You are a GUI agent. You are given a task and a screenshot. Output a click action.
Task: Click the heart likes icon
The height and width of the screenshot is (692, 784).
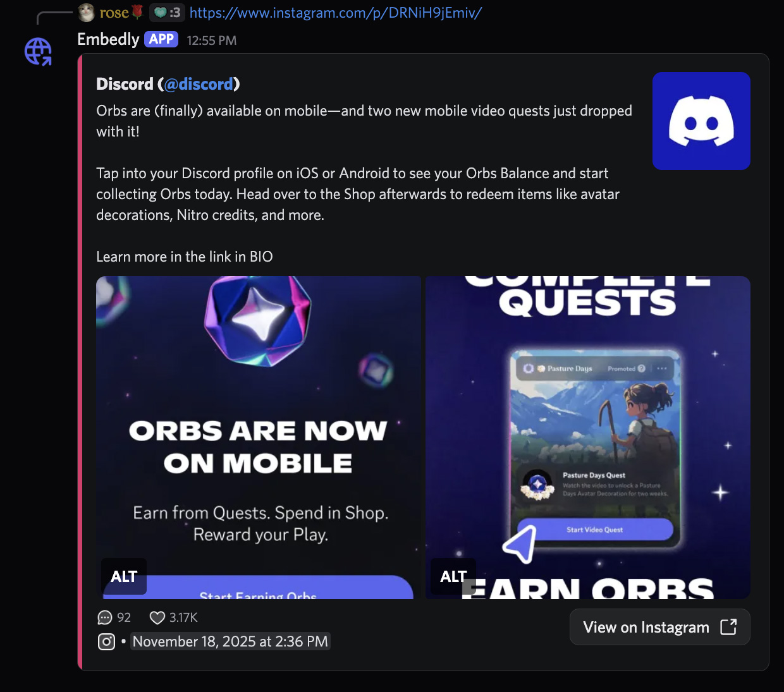click(157, 617)
